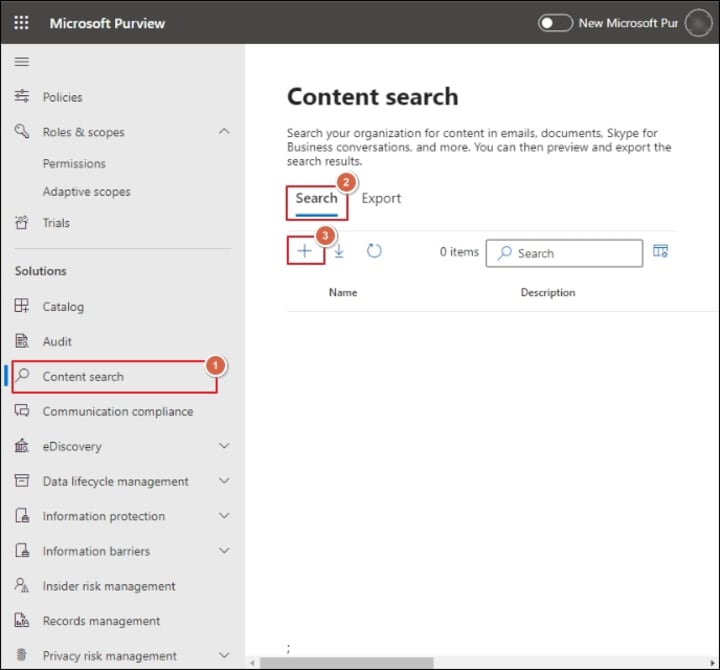Image resolution: width=720 pixels, height=670 pixels.
Task: Open the Permissions page
Action: pyautogui.click(x=74, y=163)
